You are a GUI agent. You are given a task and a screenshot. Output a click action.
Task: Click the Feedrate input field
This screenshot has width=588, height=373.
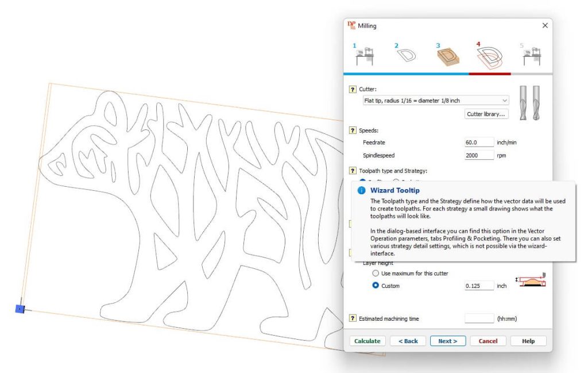(x=479, y=143)
